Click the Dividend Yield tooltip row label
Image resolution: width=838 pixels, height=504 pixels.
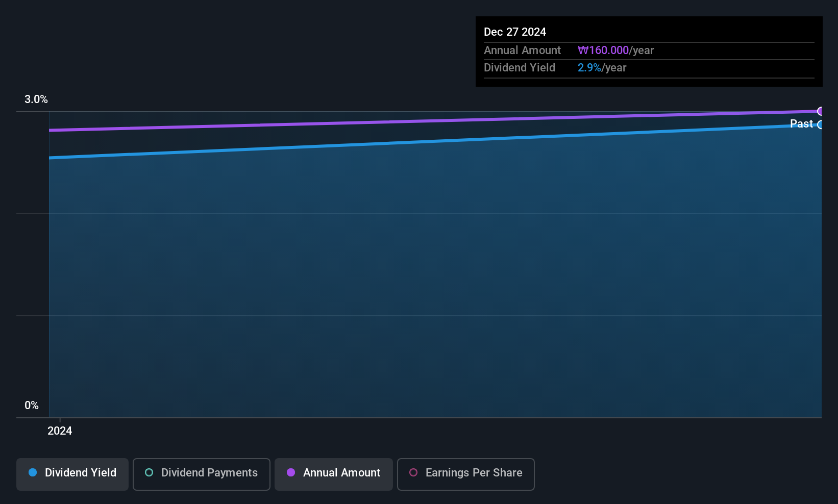click(x=520, y=68)
